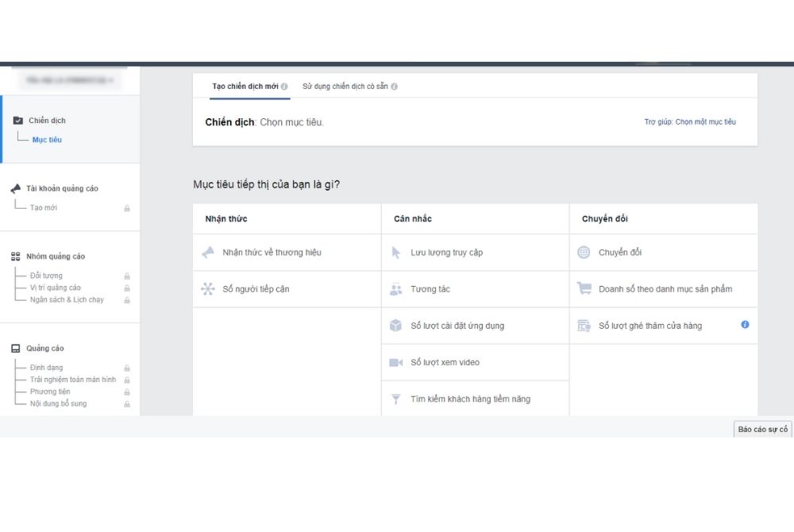Click the megaphone icon for Nhận thức về thương hiệu
The image size is (794, 532).
pyautogui.click(x=208, y=253)
